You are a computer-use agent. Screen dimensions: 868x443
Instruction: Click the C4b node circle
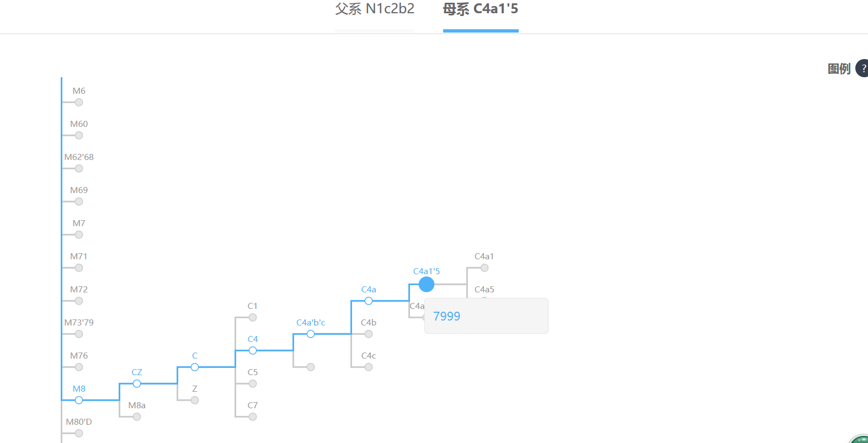coord(369,334)
